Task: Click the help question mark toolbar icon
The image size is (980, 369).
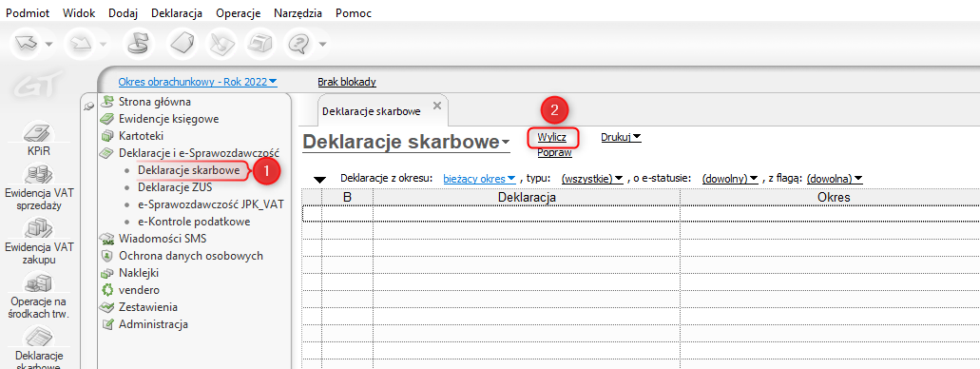Action: click(298, 43)
